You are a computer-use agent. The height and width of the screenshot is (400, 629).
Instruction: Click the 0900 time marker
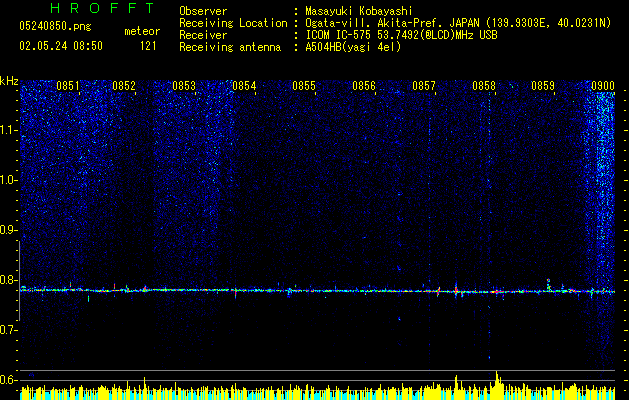point(603,86)
